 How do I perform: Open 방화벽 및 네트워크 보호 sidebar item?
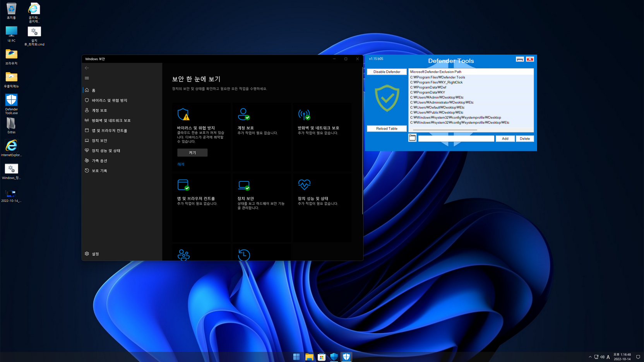click(x=122, y=120)
